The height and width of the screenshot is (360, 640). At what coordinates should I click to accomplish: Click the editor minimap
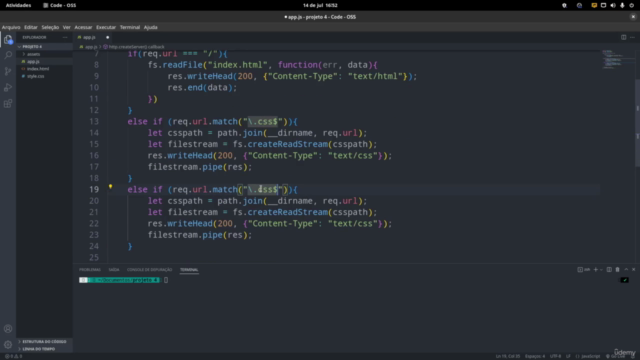pyautogui.click(x=618, y=59)
